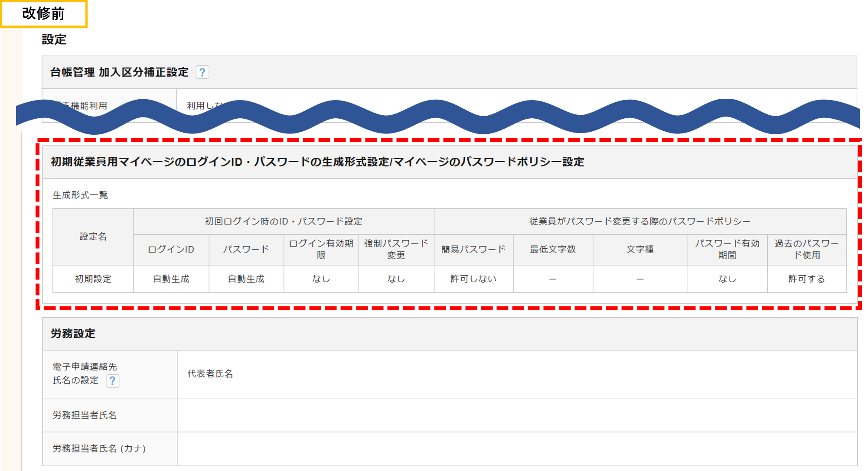Click help icon beside 台帳管理 加入区分補正設定

click(x=202, y=72)
